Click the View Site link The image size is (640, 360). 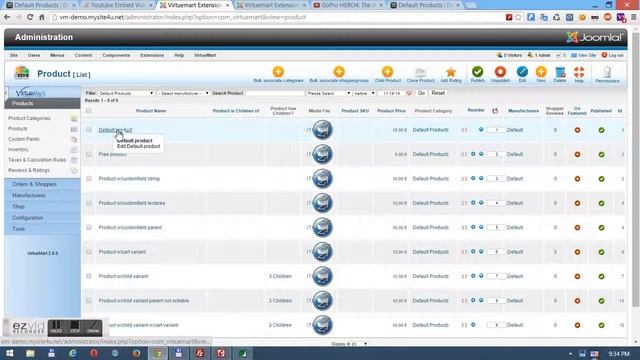click(584, 55)
